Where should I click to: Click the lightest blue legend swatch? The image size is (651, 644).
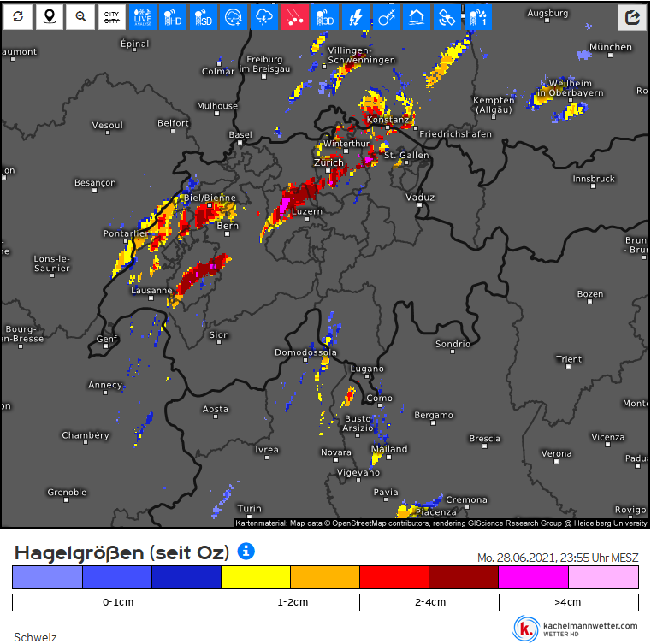[x=47, y=577]
